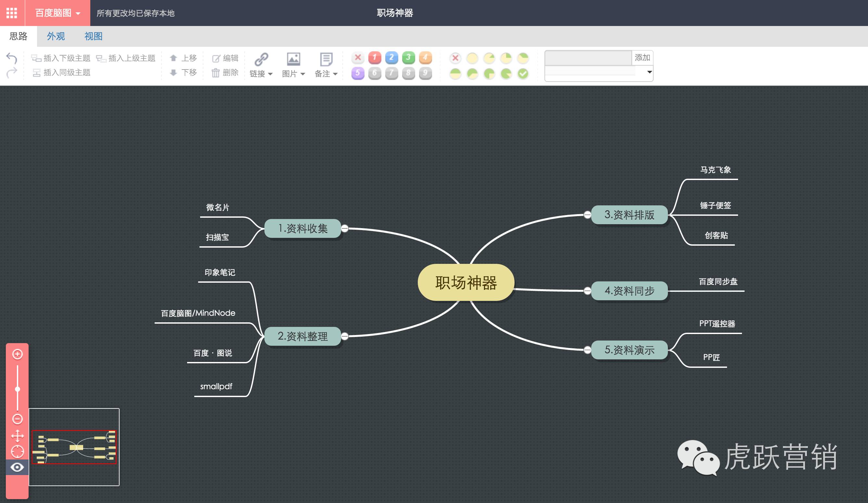Image resolution: width=868 pixels, height=503 pixels.
Task: Open the 百度脑图 dropdown menu
Action: point(57,13)
